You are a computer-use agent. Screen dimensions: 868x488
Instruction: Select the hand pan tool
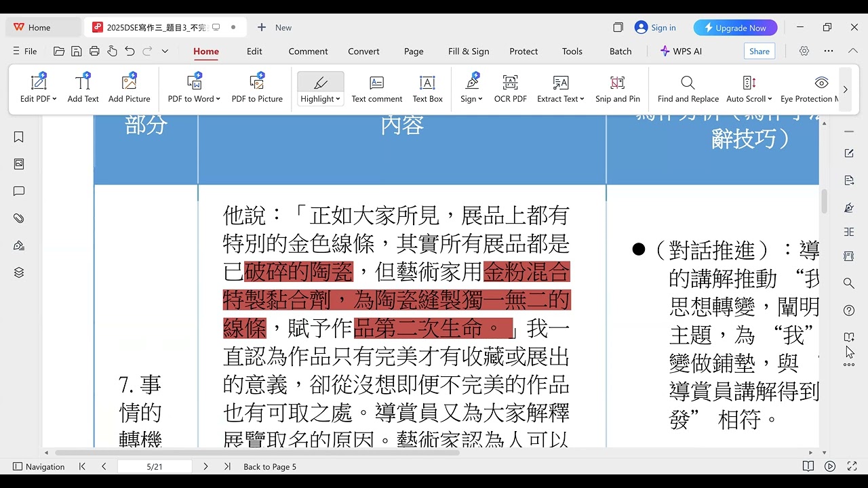pyautogui.click(x=112, y=51)
